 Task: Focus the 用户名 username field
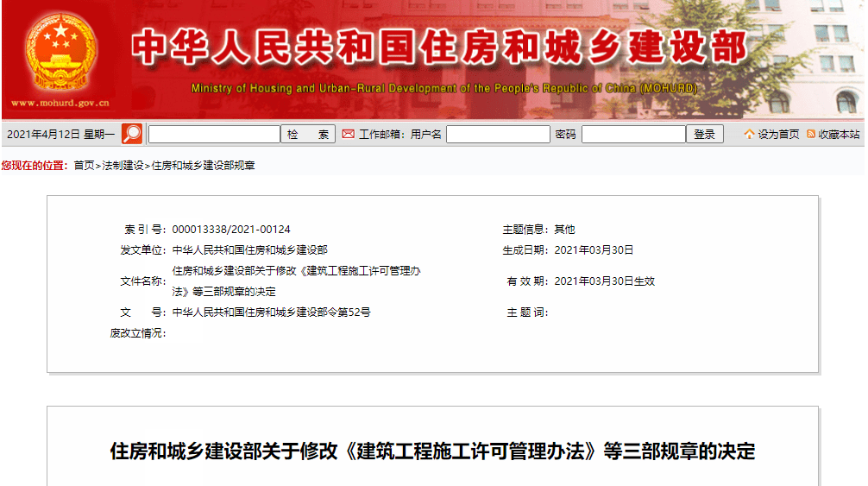pyautogui.click(x=498, y=135)
